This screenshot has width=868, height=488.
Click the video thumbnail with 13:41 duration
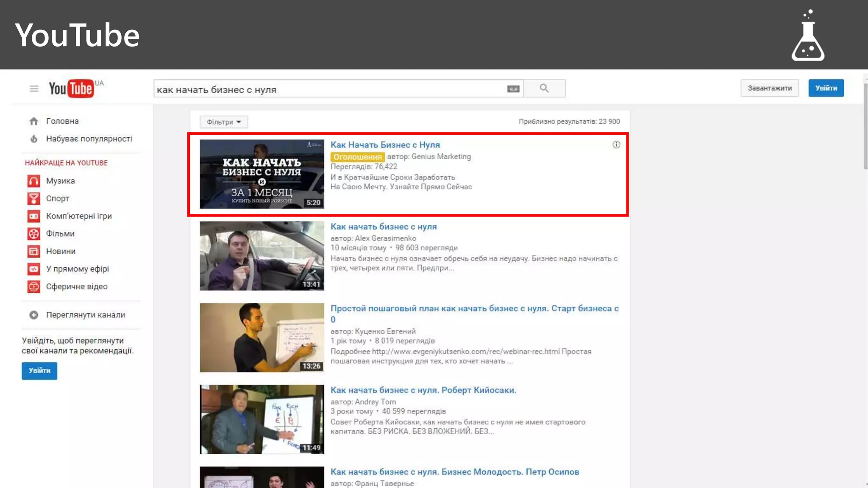click(262, 256)
